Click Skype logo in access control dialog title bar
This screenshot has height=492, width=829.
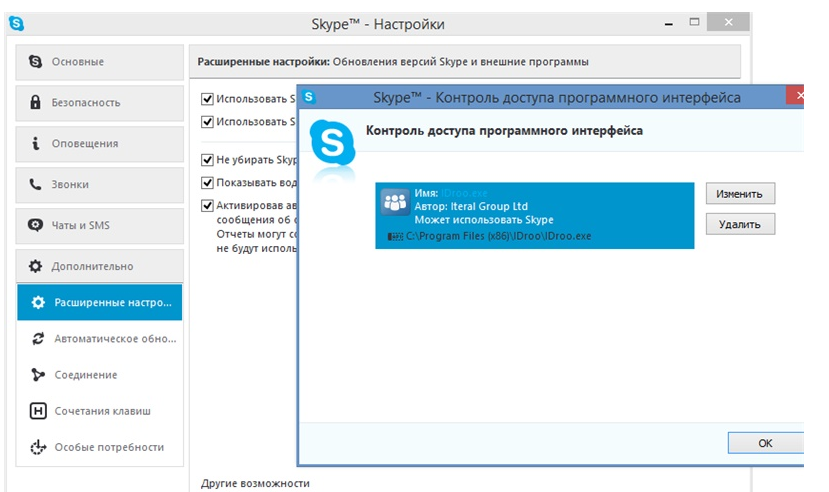coord(309,97)
